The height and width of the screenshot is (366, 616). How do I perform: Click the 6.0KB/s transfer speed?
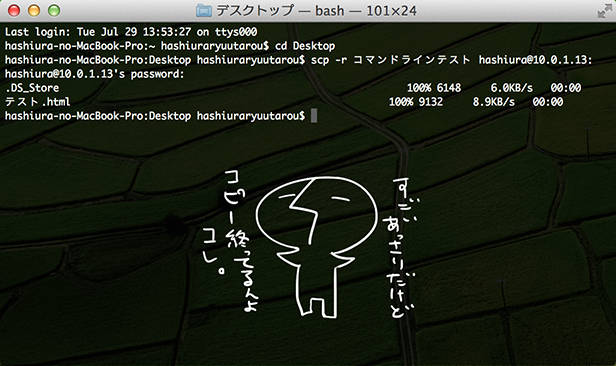512,88
